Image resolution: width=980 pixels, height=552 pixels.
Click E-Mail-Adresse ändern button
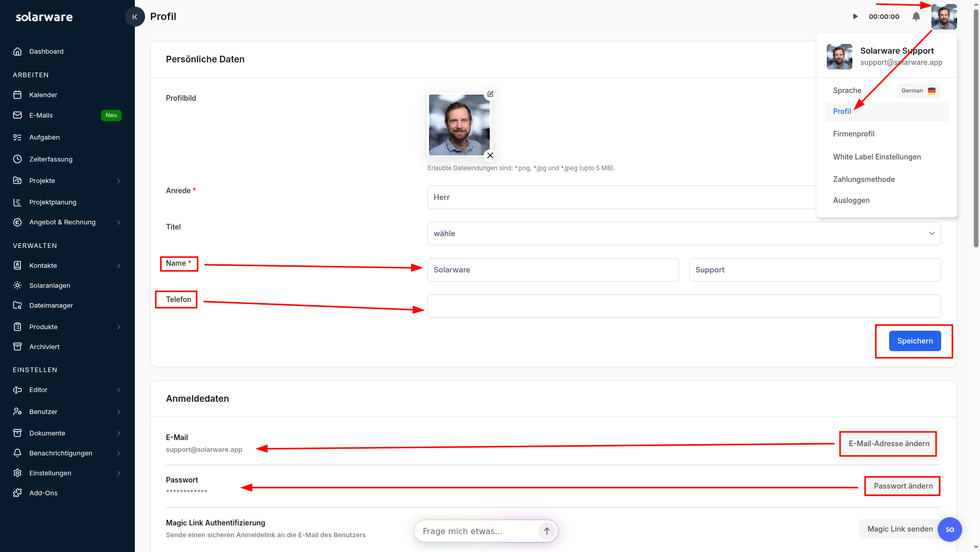point(889,444)
